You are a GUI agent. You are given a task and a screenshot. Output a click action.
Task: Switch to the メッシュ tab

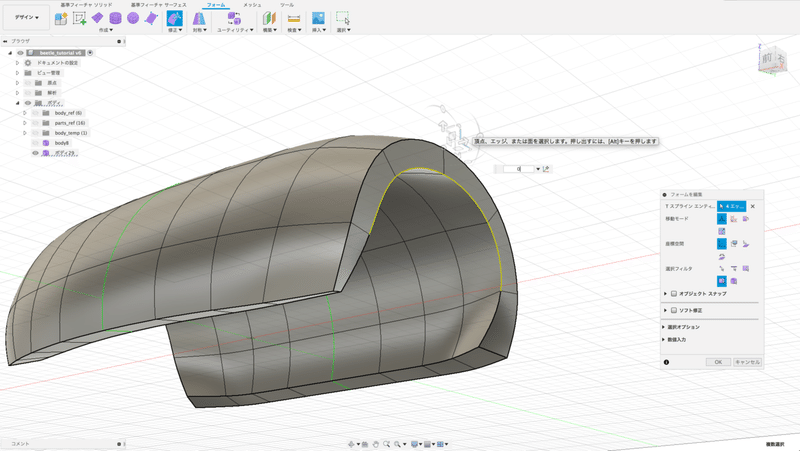[252, 5]
